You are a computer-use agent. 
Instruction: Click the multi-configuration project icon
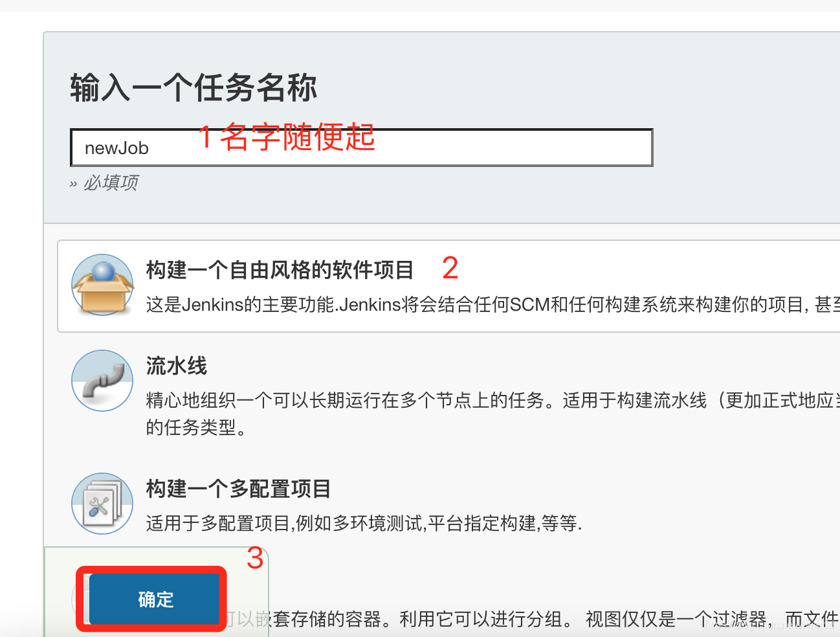[x=102, y=503]
